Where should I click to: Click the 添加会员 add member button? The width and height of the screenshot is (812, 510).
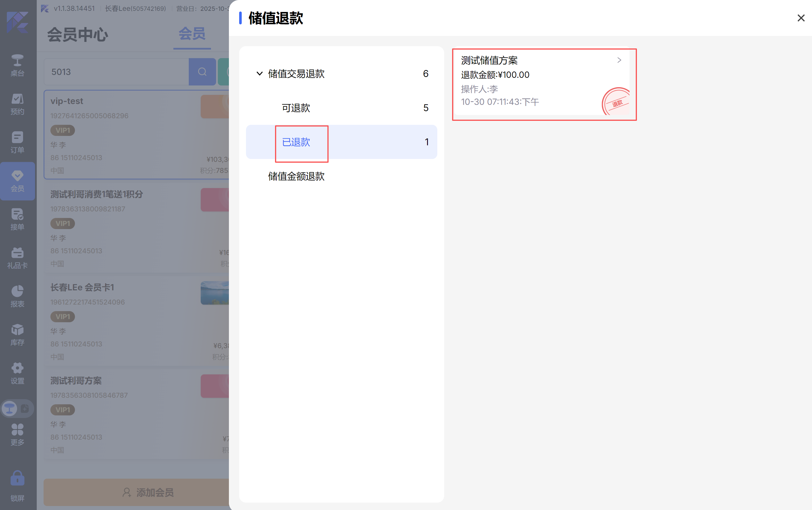pyautogui.click(x=148, y=492)
